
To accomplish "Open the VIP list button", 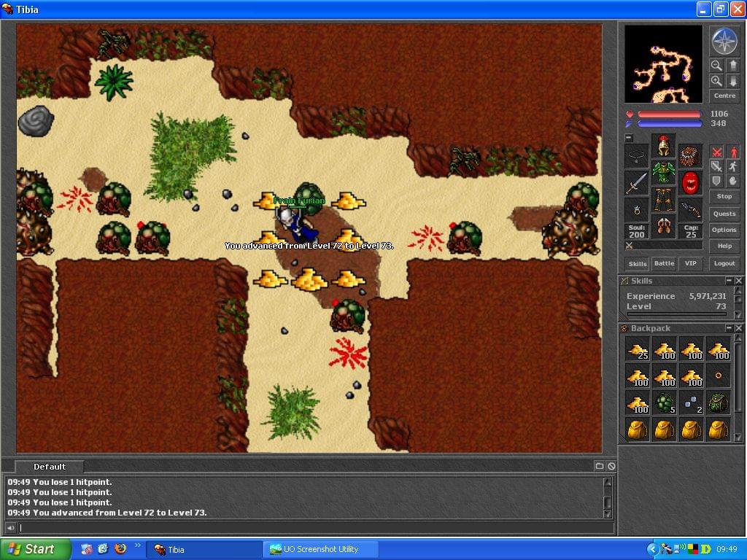I will [x=691, y=263].
